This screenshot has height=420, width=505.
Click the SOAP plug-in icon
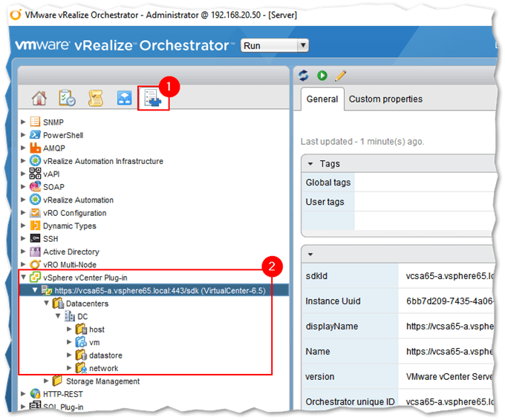click(35, 186)
